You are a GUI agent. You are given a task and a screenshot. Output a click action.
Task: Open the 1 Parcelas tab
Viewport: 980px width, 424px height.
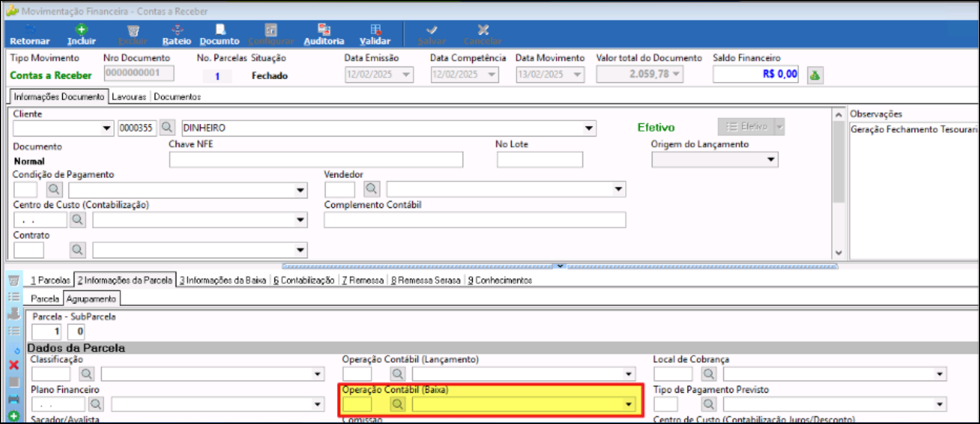[50, 280]
